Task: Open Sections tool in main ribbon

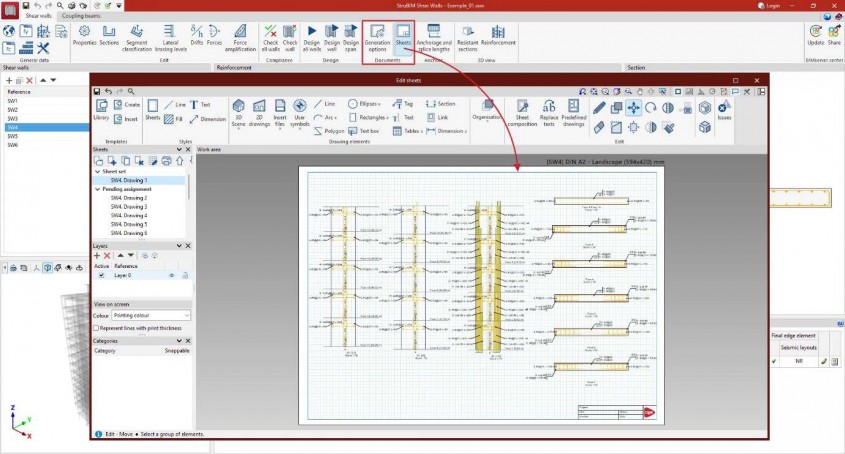Action: coord(109,36)
